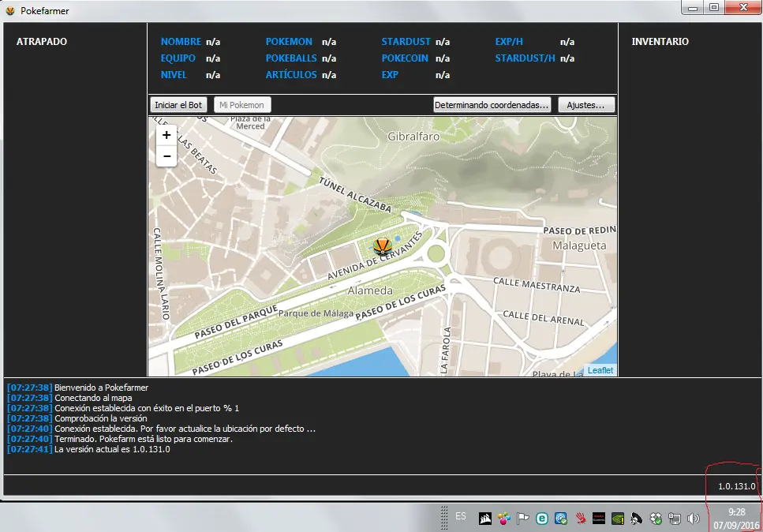Click the POKEBALLS stat label

[x=291, y=58]
